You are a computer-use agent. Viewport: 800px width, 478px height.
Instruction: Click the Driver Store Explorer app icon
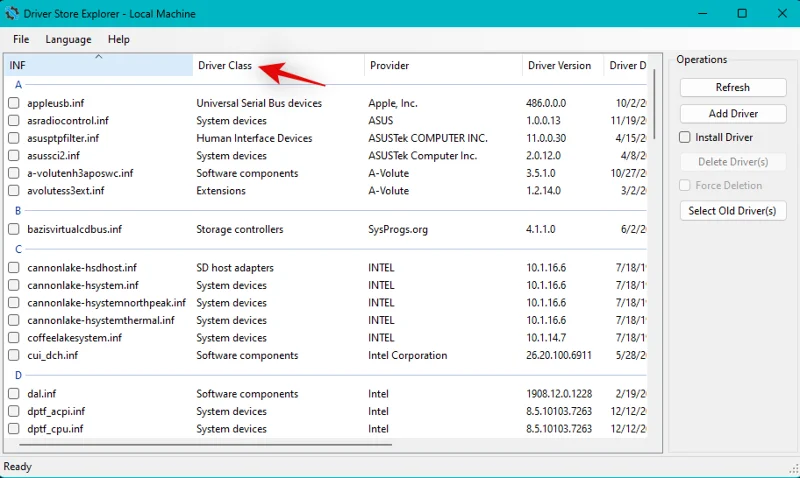point(11,13)
